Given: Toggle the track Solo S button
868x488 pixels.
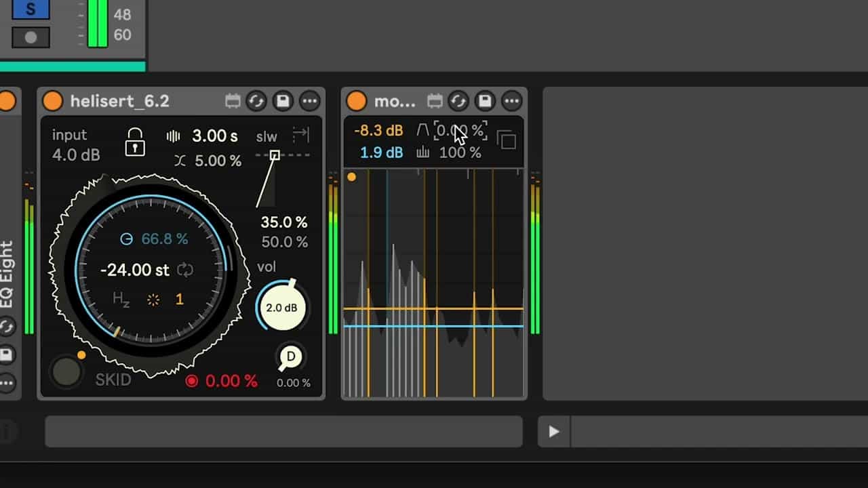Looking at the screenshot, I should pyautogui.click(x=31, y=9).
